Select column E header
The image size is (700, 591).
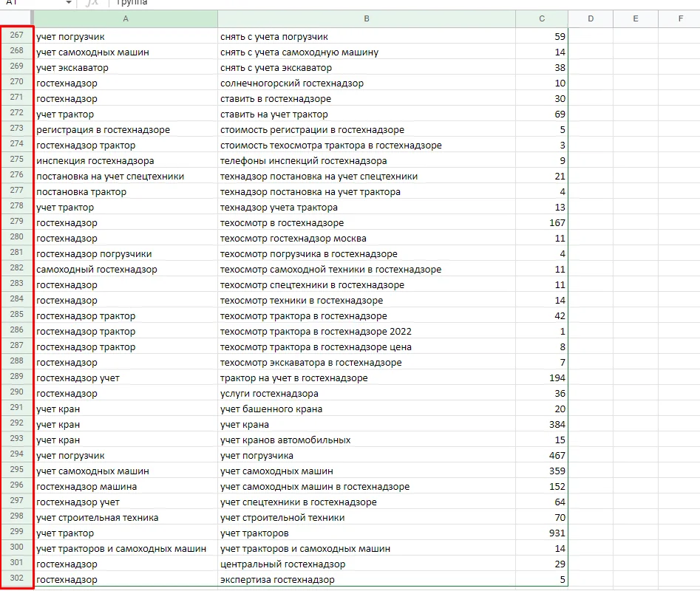click(636, 18)
